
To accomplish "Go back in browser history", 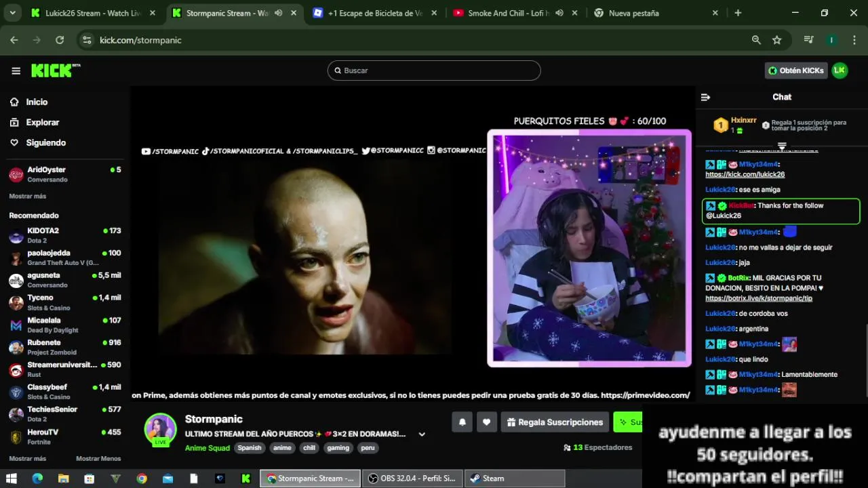I will point(14,40).
